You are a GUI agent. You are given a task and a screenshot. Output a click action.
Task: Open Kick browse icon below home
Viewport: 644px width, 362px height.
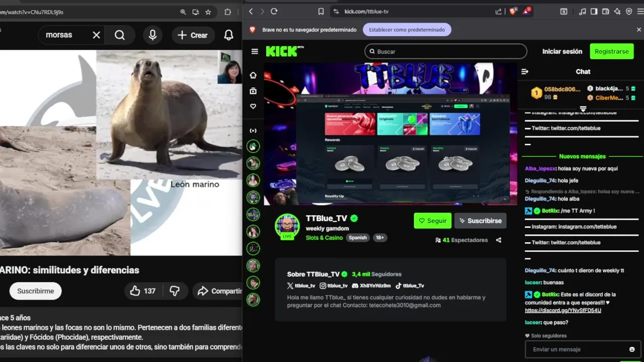point(253,91)
